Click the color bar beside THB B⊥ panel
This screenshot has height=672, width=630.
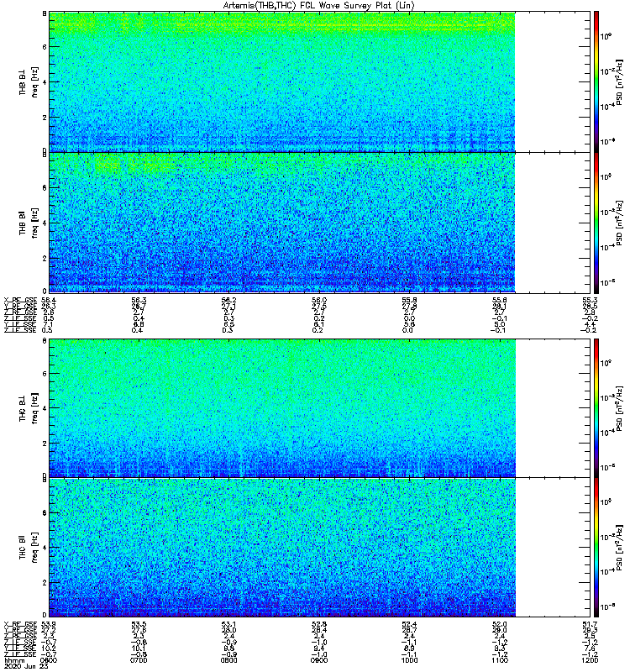point(596,81)
